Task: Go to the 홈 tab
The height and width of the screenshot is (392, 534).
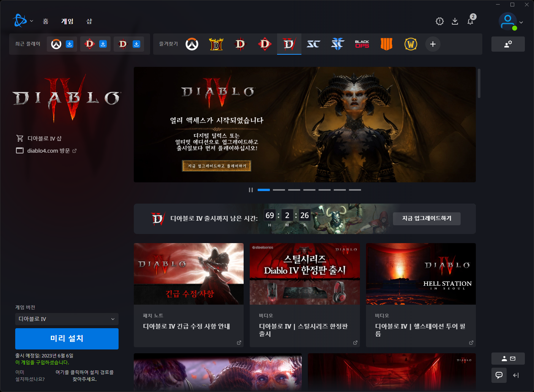Action: tap(46, 21)
